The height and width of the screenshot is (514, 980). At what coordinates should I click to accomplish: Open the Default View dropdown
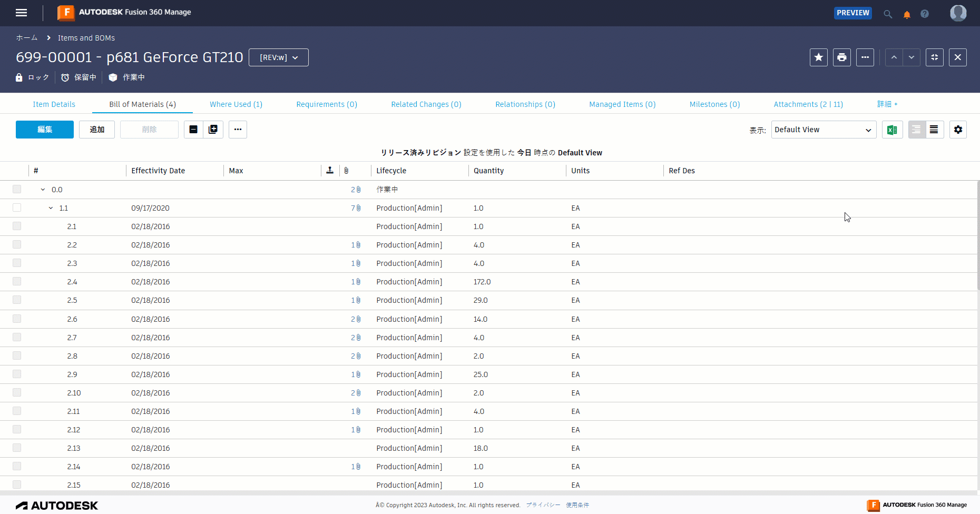824,130
